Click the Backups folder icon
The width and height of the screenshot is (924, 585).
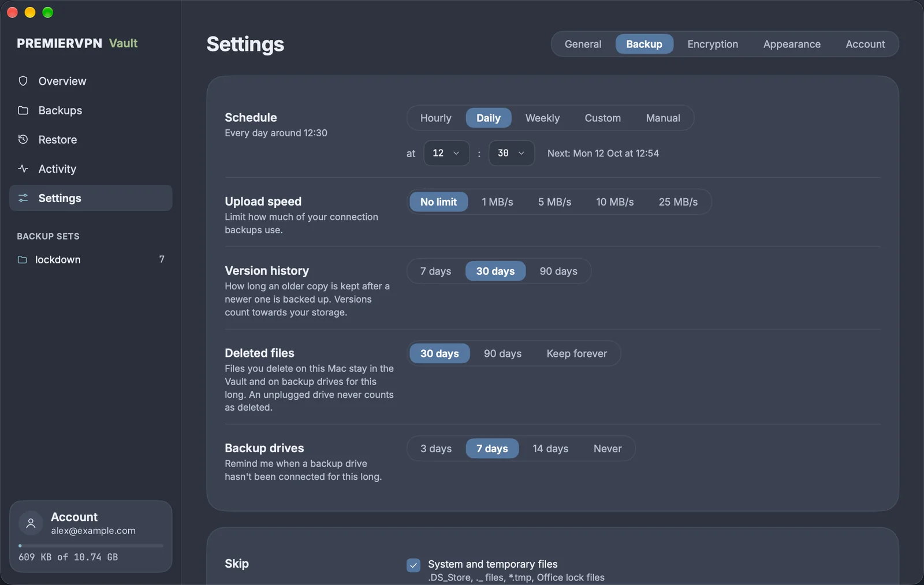[23, 110]
